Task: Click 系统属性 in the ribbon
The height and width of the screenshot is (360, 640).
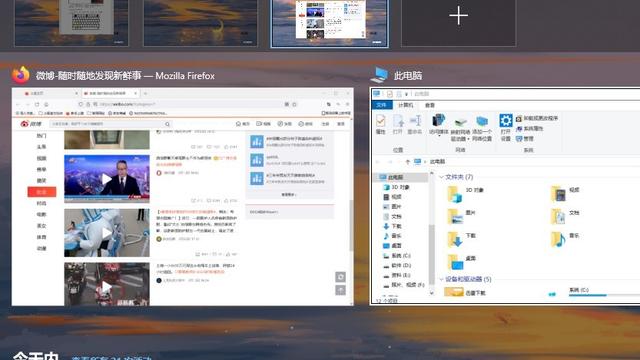Action: click(529, 129)
